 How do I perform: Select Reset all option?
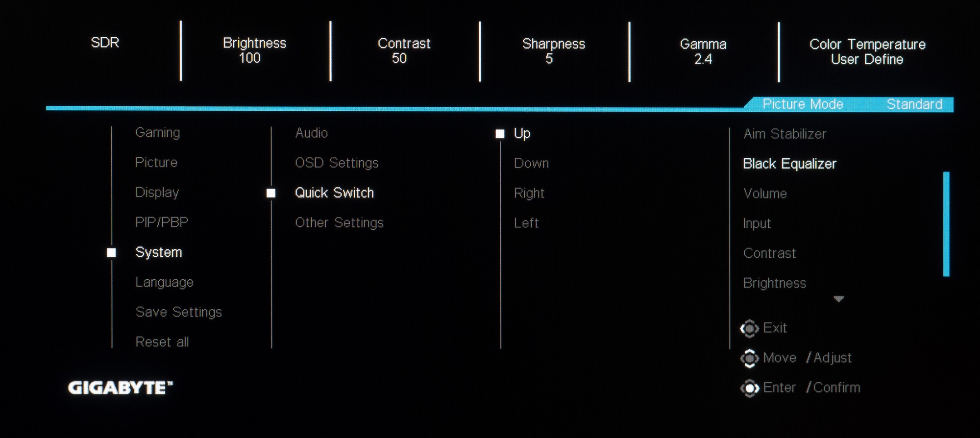[x=162, y=342]
